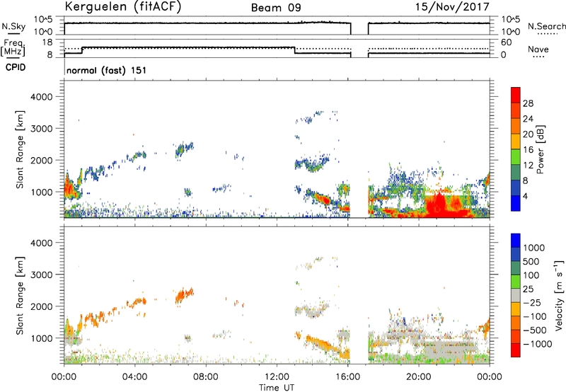Image resolution: width=566 pixels, height=392 pixels.
Task: Click the '20:00' time tick label
Action: 418,377
